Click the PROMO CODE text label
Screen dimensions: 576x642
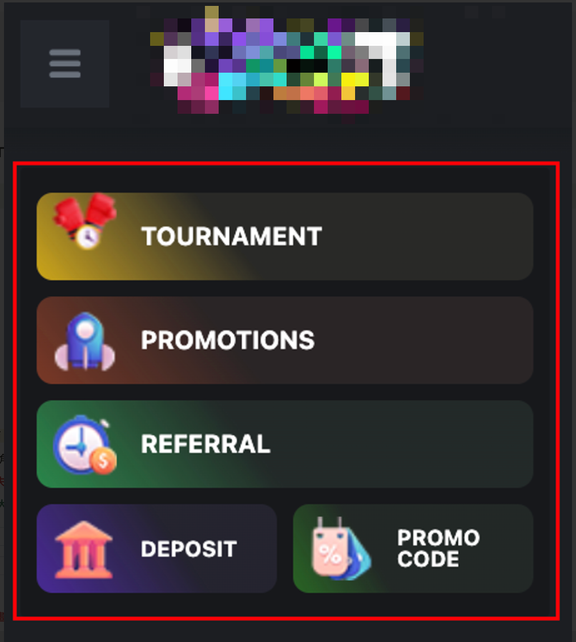click(x=438, y=549)
